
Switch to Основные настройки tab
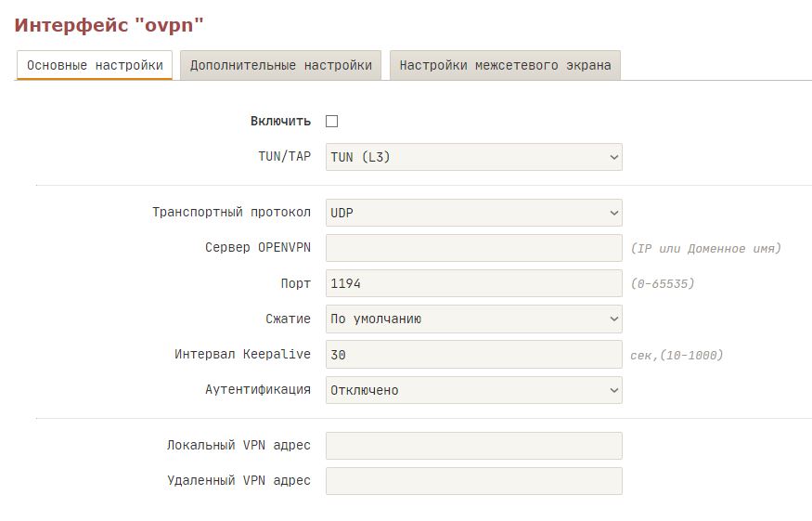click(95, 65)
